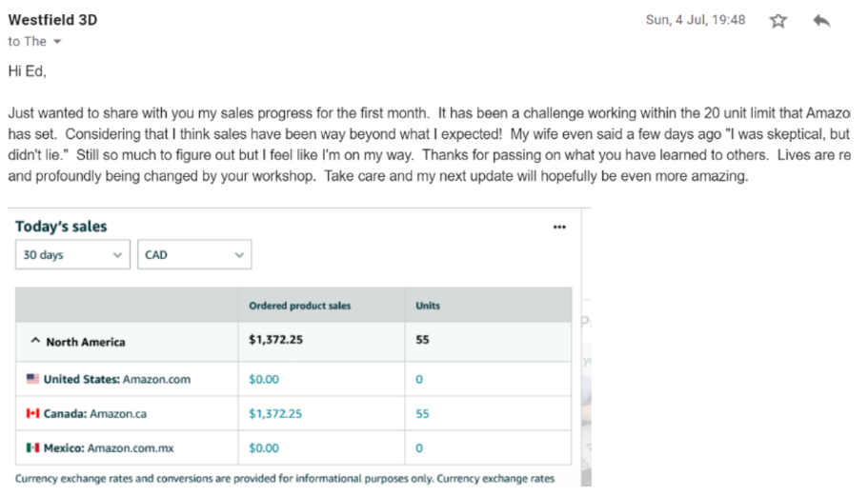The width and height of the screenshot is (868, 496).
Task: Open the 30 days period dropdown
Action: (72, 254)
